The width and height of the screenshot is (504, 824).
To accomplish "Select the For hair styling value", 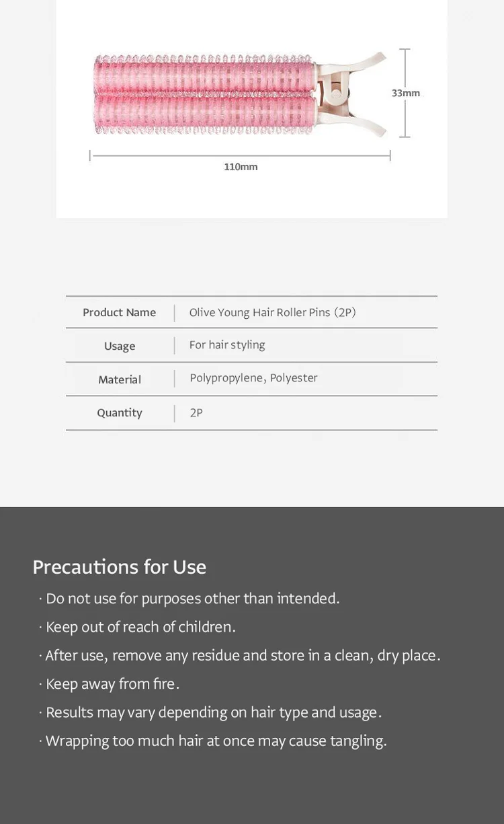I will pos(227,345).
